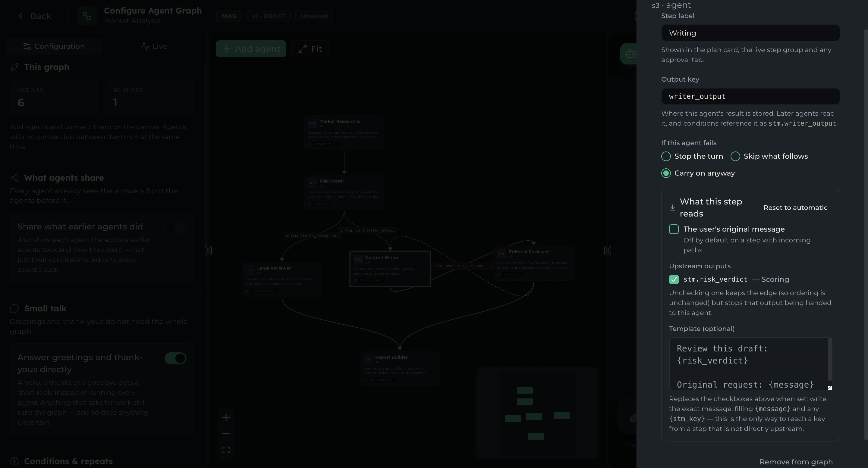Click the zoom in plus icon on canvas
868x468 pixels.
click(226, 417)
